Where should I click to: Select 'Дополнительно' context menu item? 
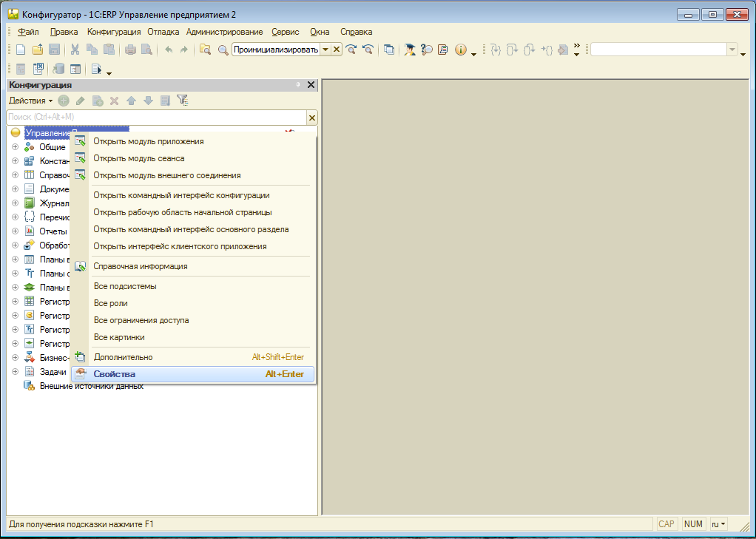pyautogui.click(x=193, y=357)
